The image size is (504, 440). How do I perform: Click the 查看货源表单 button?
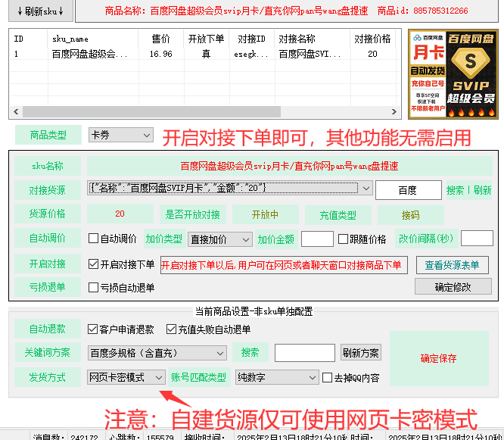453,265
